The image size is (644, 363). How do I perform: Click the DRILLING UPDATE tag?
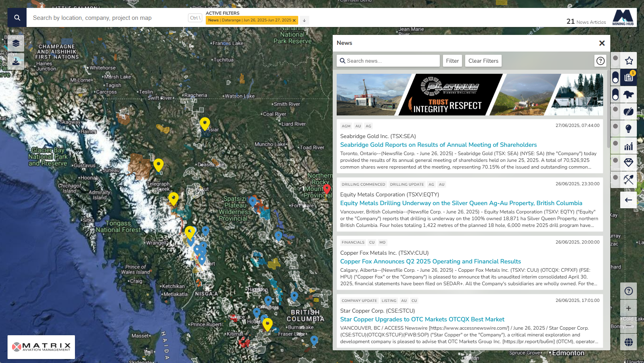[407, 184]
